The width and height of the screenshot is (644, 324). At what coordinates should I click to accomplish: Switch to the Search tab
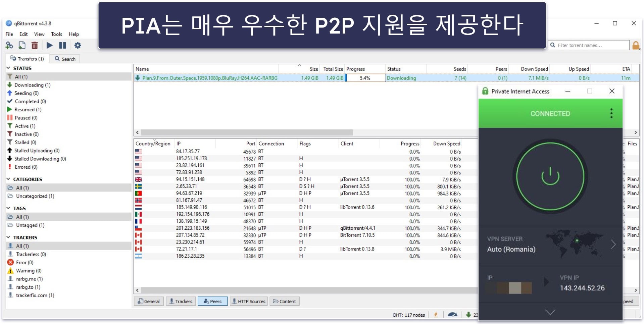coord(65,59)
